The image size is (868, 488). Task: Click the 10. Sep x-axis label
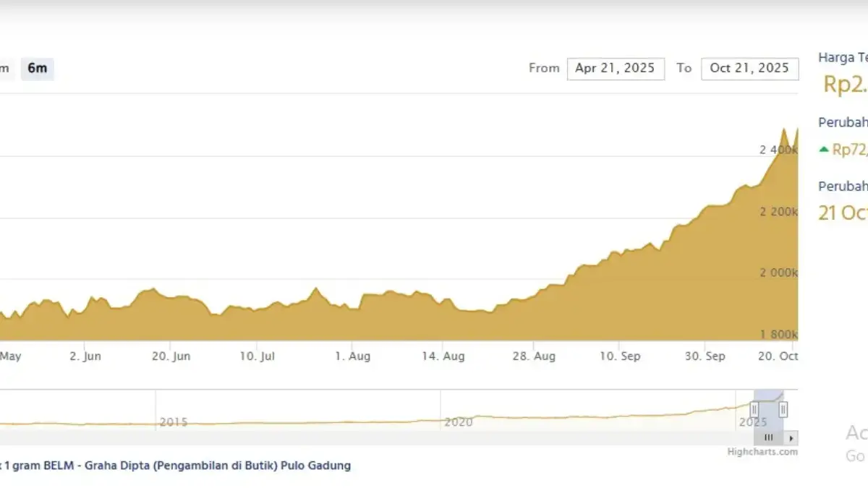pyautogui.click(x=620, y=356)
